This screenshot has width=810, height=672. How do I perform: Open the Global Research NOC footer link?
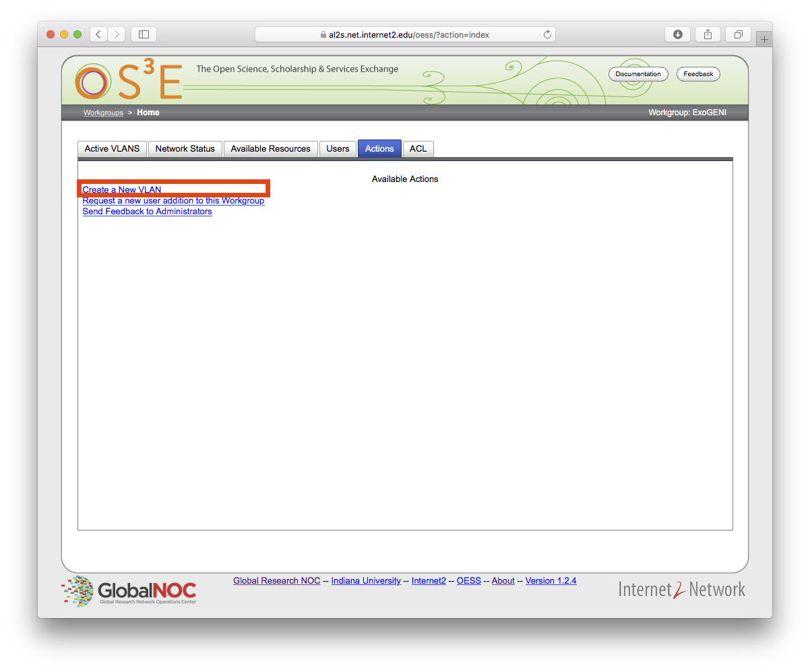coord(276,581)
